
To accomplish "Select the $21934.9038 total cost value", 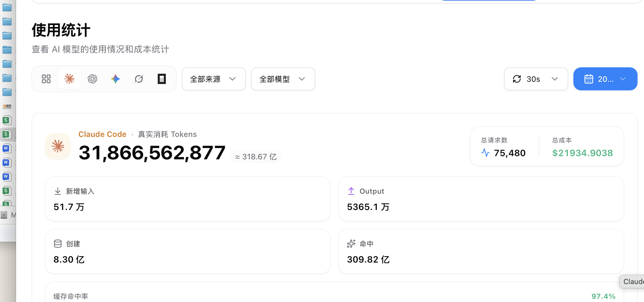I will point(582,153).
